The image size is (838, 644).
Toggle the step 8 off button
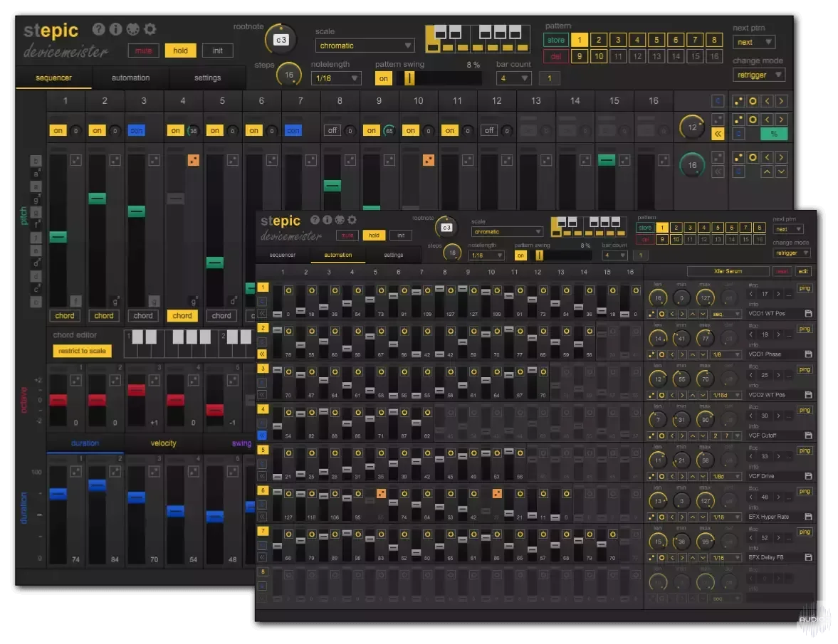pos(332,130)
